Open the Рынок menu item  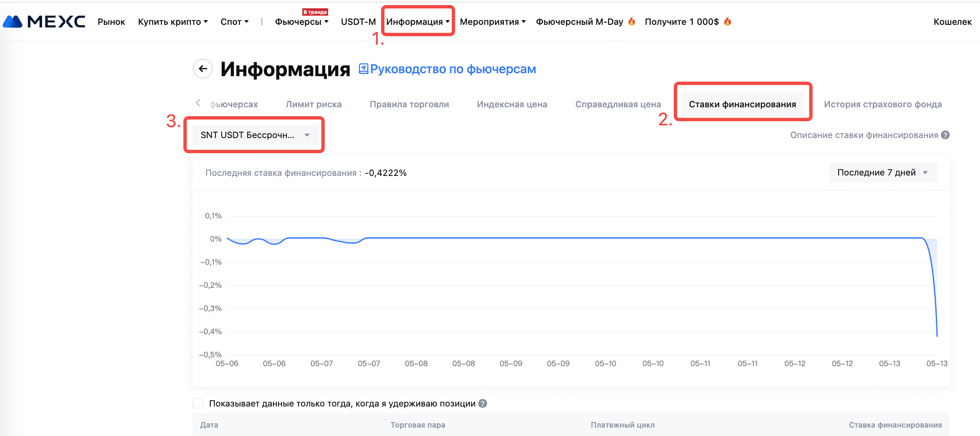pos(111,22)
